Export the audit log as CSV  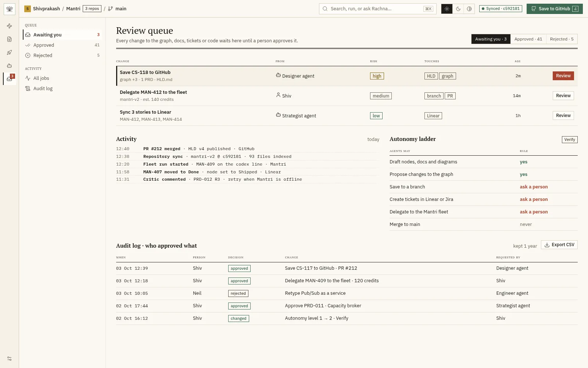[559, 245]
